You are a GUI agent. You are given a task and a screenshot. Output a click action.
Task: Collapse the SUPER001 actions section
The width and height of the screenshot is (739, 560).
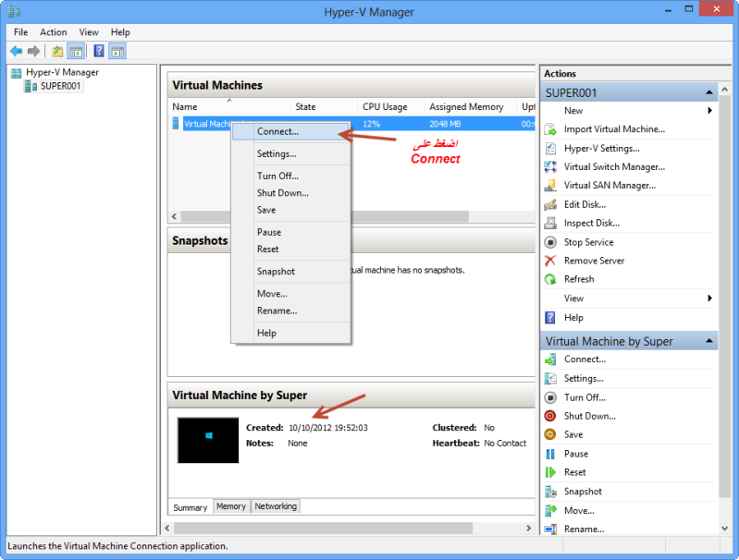[709, 92]
